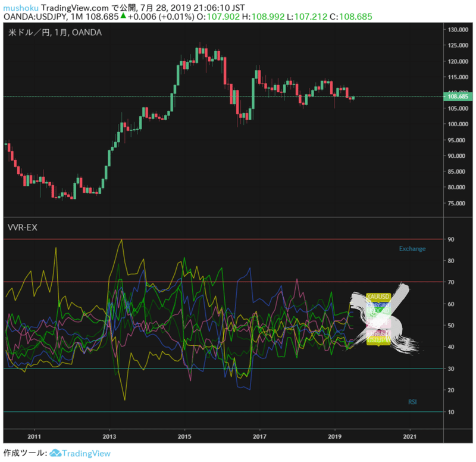The width and height of the screenshot is (476, 462).
Task: Click the TradingView logo link at bottom
Action: [x=80, y=453]
